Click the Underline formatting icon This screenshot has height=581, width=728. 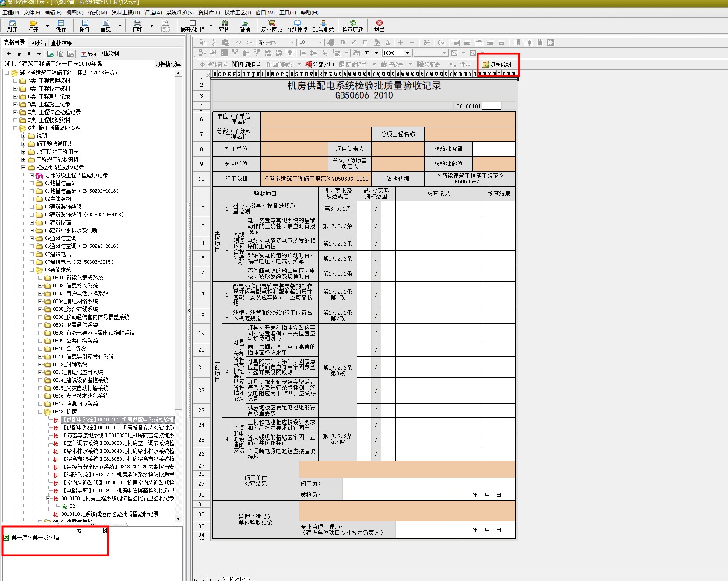click(365, 42)
